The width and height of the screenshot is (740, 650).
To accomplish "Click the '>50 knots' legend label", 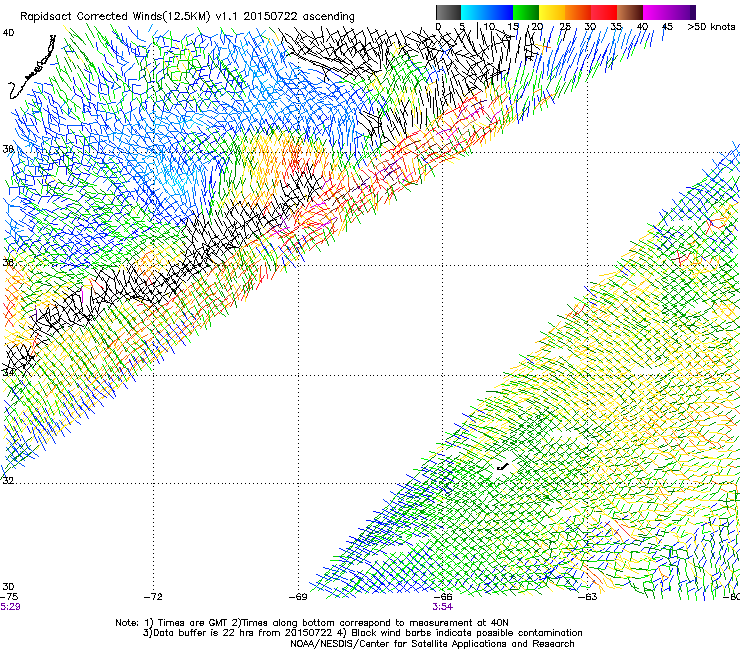I will [711, 27].
